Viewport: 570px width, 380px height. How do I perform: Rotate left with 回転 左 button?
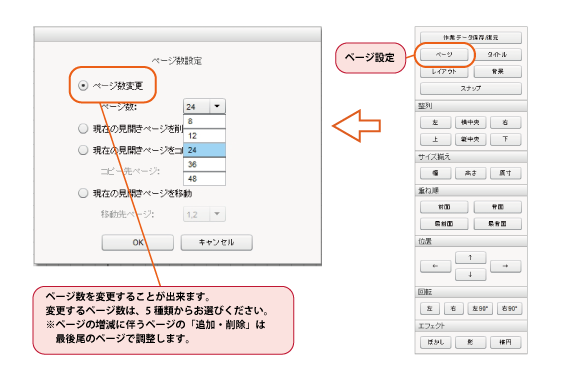pyautogui.click(x=430, y=308)
